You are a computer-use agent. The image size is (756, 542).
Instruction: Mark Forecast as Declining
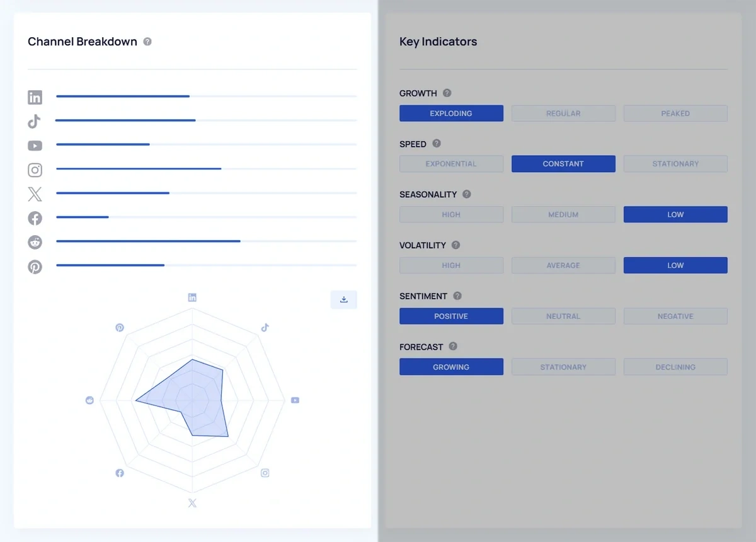pyautogui.click(x=675, y=366)
